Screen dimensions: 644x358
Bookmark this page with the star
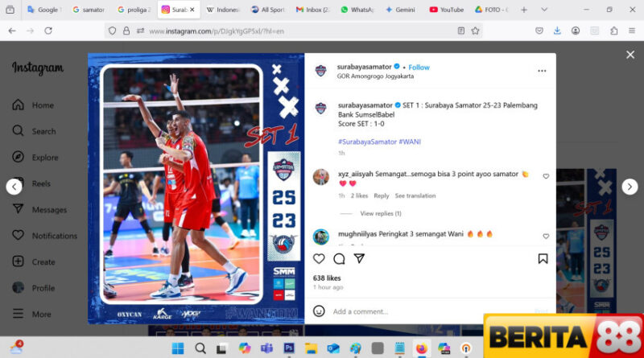coord(475,31)
